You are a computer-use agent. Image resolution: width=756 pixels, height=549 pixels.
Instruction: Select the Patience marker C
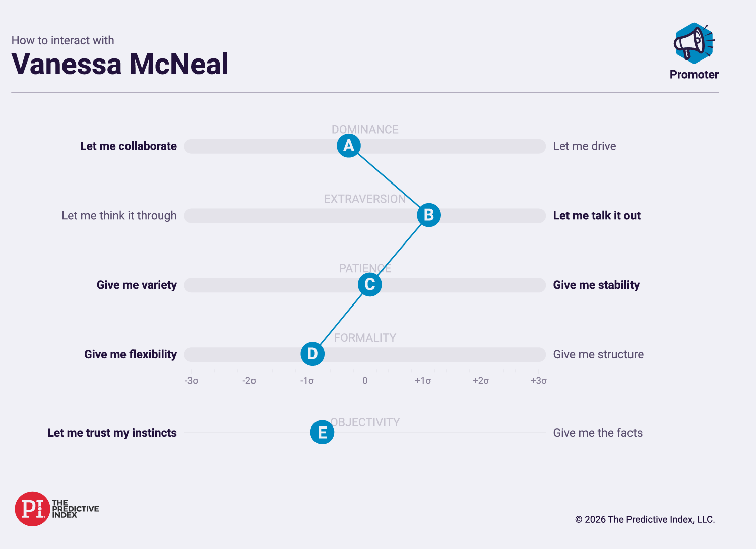[x=370, y=285]
